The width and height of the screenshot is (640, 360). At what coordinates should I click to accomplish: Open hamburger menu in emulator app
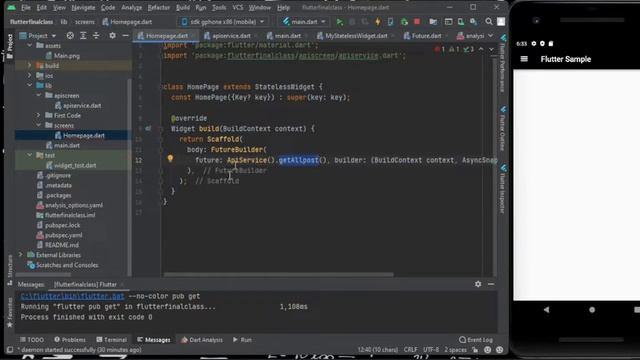pos(524,59)
